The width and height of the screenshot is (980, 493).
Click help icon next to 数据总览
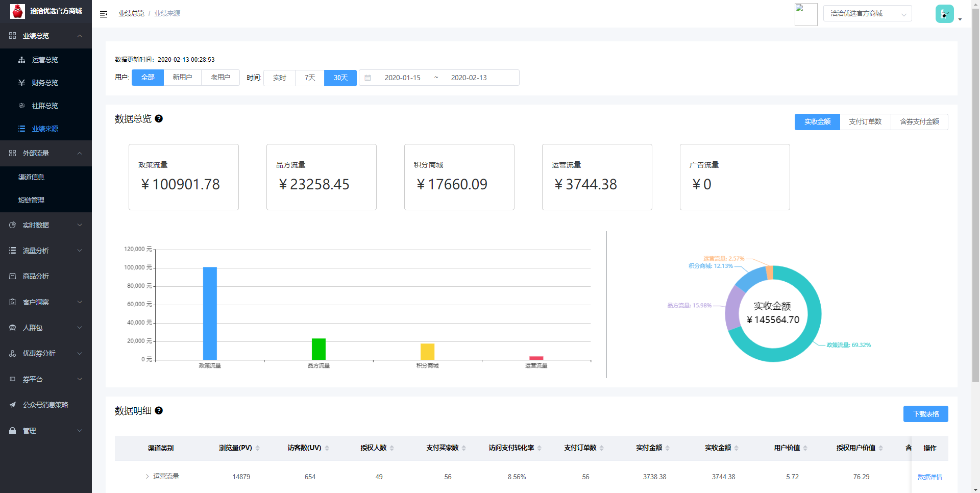159,119
